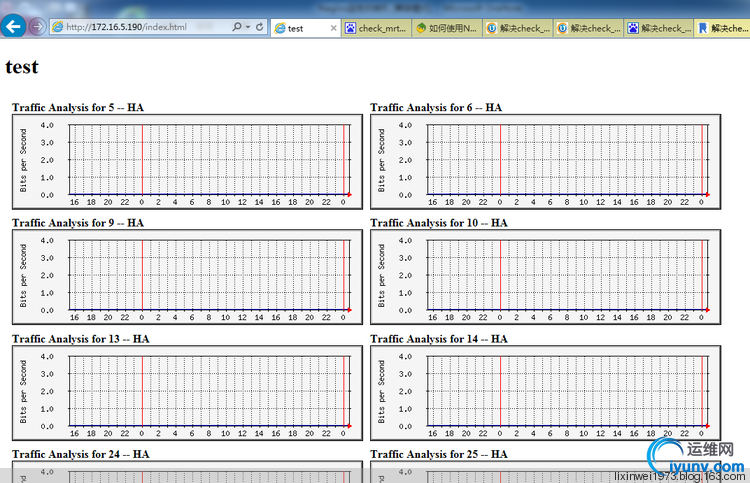This screenshot has height=483, width=750.
Task: Reload the page with the refresh icon
Action: point(260,27)
